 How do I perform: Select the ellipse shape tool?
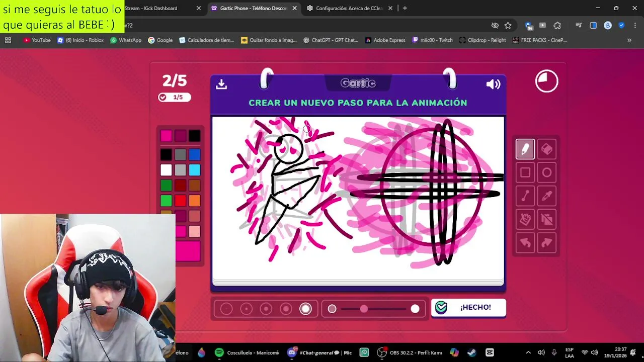547,172
